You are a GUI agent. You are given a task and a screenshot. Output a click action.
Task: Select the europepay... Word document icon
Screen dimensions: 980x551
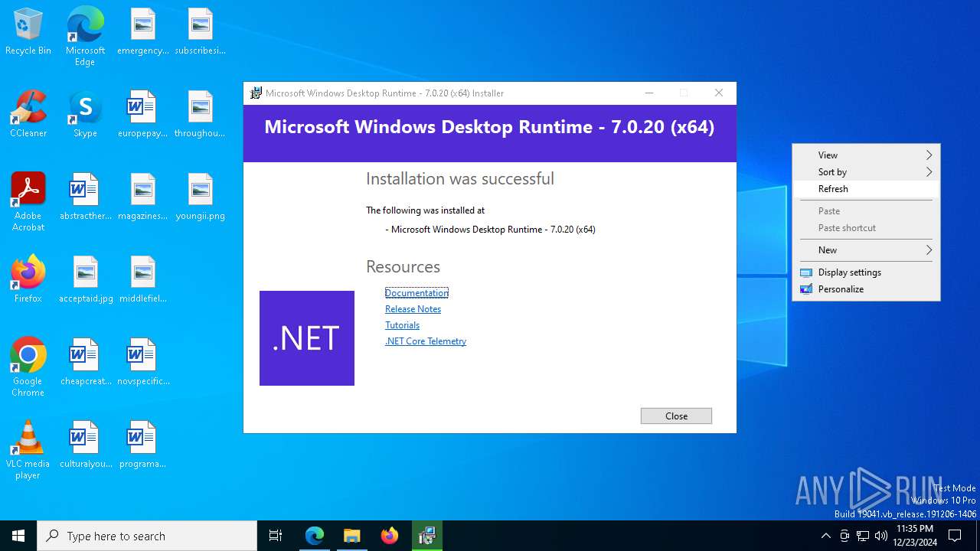142,115
